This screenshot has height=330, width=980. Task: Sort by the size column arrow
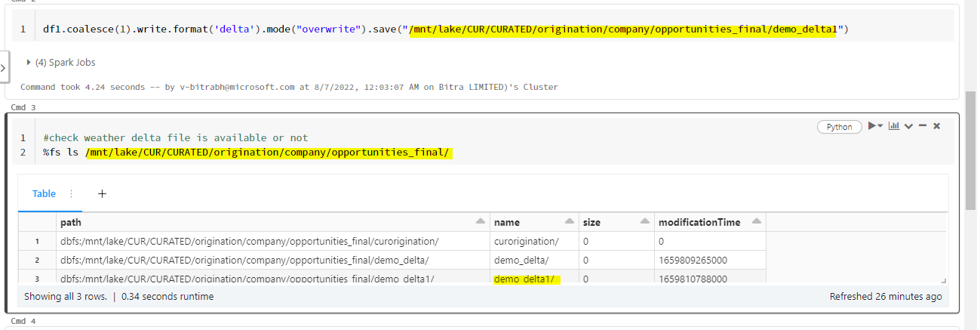644,222
